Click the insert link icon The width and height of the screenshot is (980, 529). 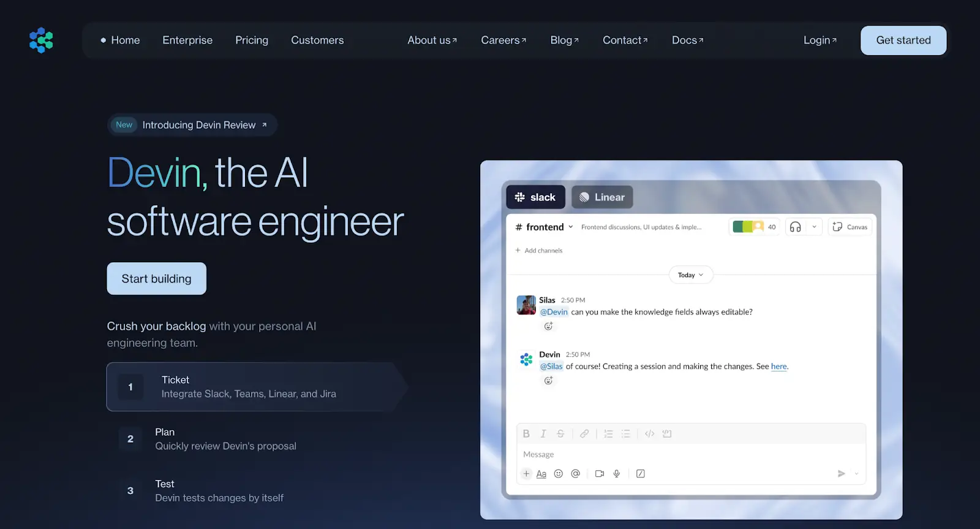pyautogui.click(x=584, y=434)
